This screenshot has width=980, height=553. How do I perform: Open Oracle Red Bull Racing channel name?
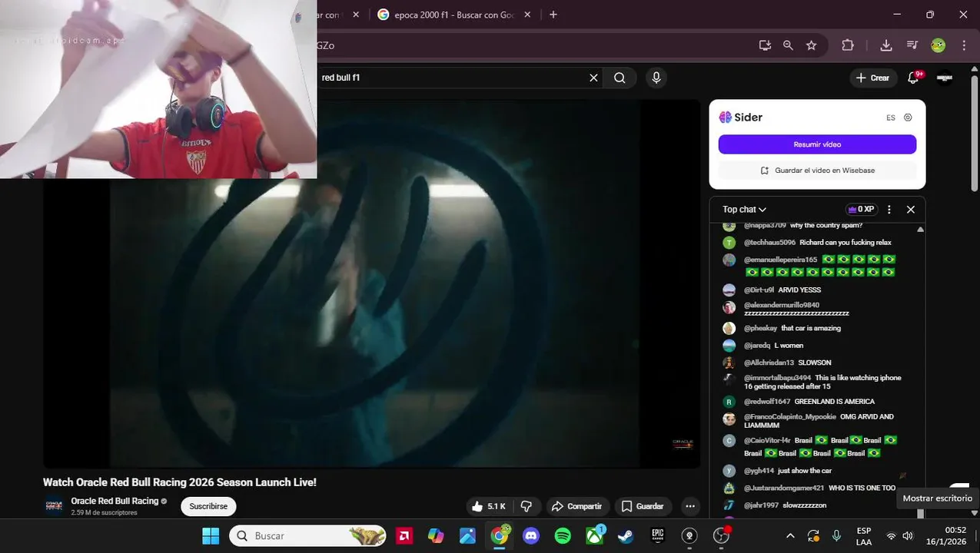click(115, 501)
